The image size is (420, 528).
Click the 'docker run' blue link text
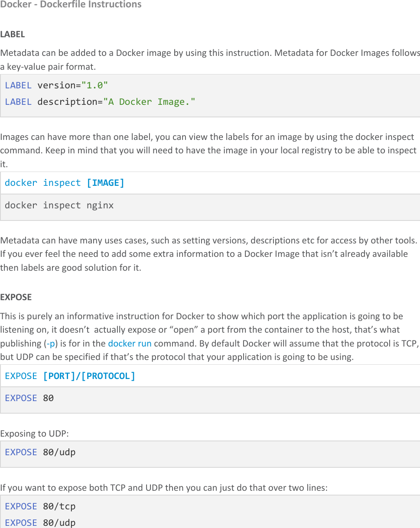point(130,343)
